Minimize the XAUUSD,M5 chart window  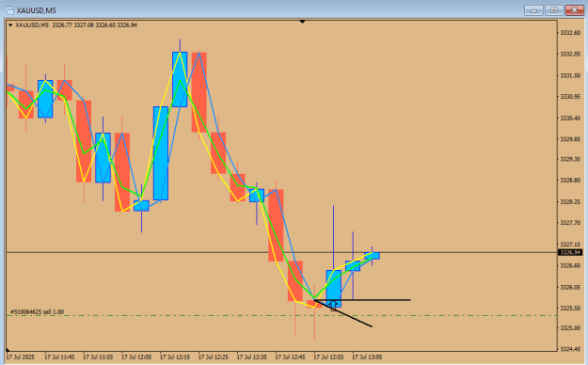point(533,10)
